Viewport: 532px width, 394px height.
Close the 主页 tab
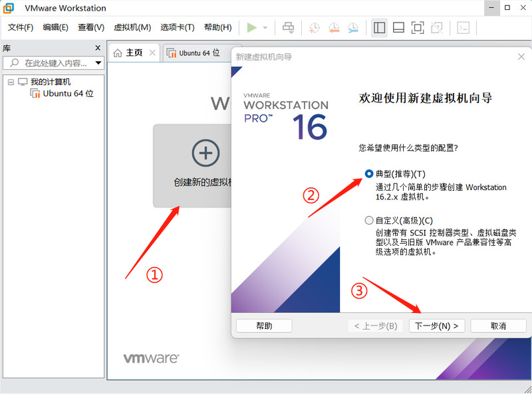[x=152, y=52]
